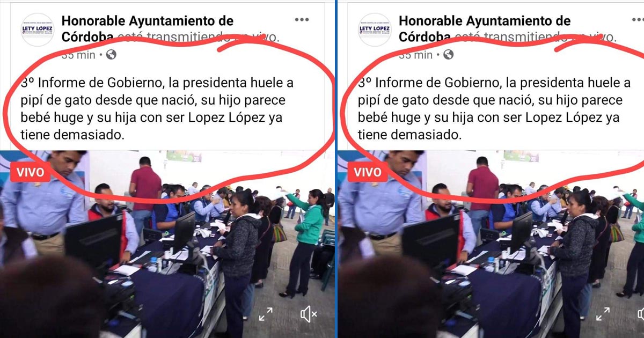Open the Honorable Ayuntamiento de Córdoba page link on the left post

click(x=148, y=28)
